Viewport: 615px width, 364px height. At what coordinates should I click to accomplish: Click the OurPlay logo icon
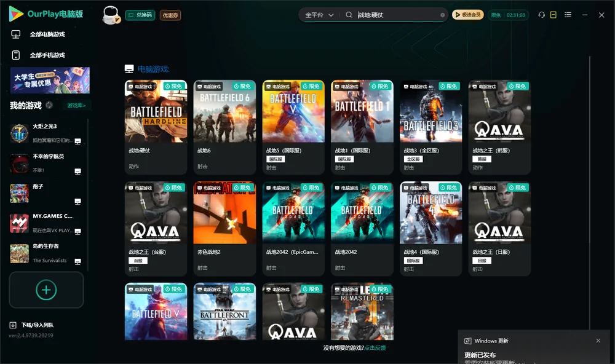pos(16,14)
